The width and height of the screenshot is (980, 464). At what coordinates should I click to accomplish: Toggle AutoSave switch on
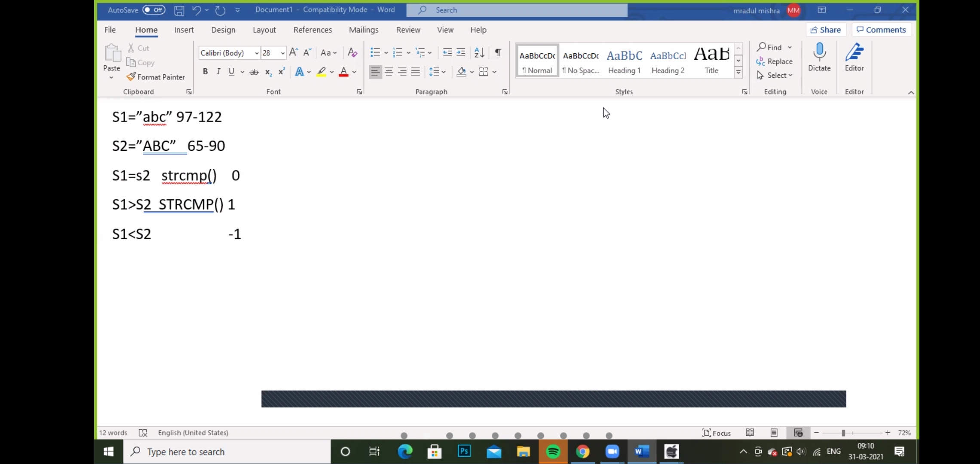(154, 10)
